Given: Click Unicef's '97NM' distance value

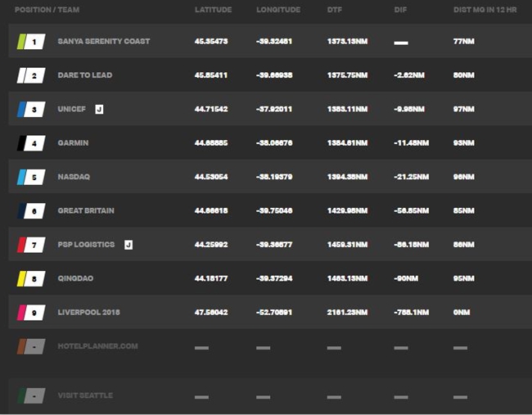Looking at the screenshot, I should [x=464, y=109].
